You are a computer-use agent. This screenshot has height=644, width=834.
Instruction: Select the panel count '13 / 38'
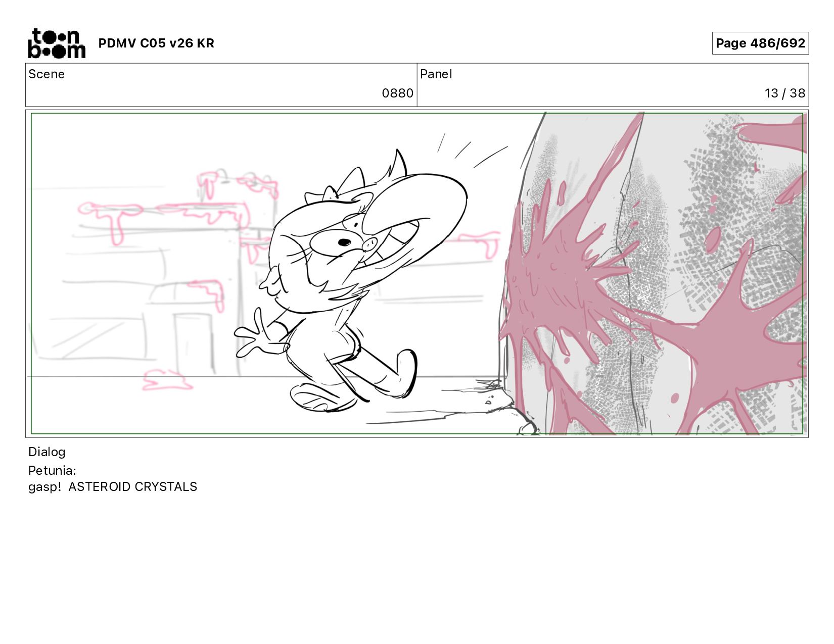[x=784, y=93]
